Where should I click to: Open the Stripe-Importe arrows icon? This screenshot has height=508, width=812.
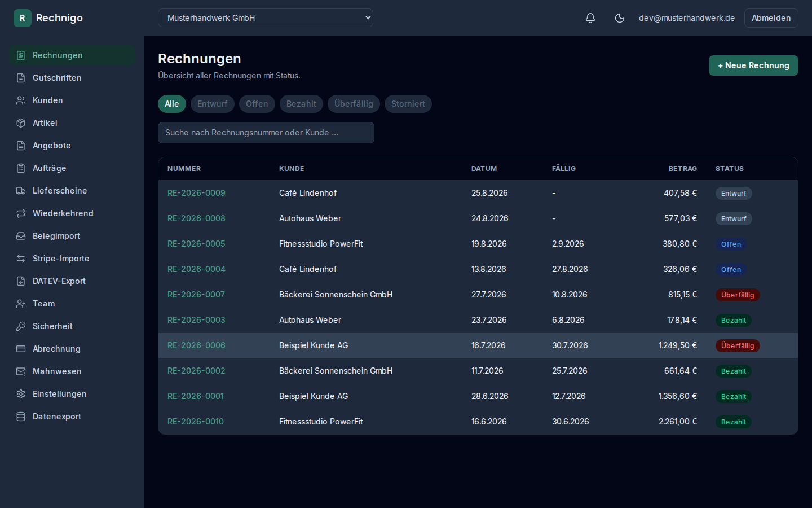[x=21, y=259]
